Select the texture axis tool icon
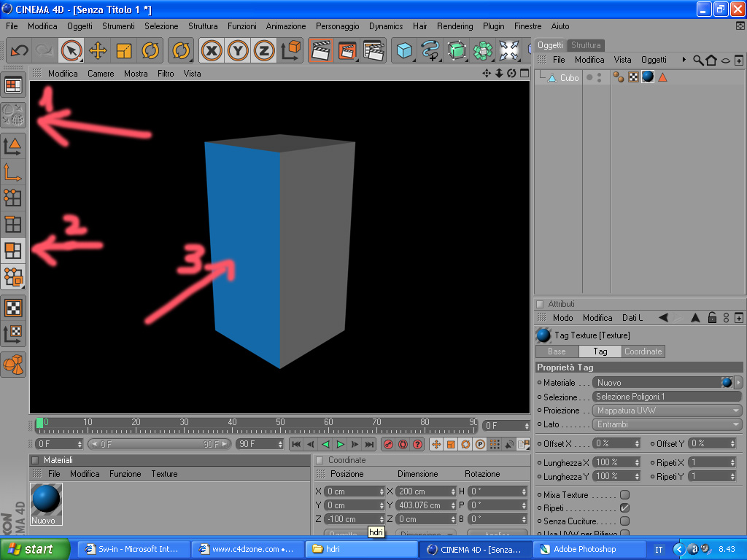Viewport: 747px width, 560px height. (x=13, y=334)
